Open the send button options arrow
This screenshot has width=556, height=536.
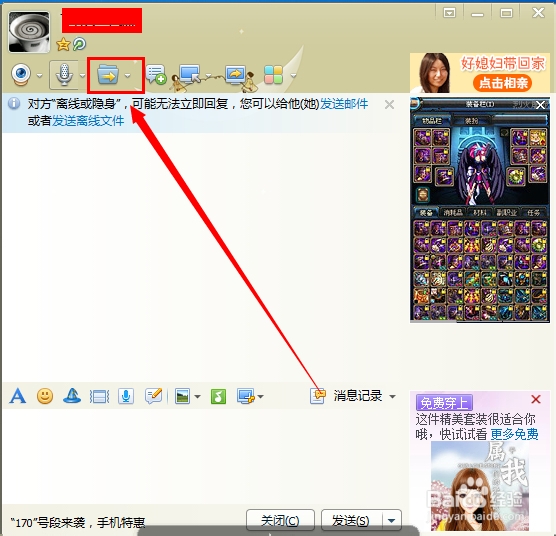tap(392, 520)
